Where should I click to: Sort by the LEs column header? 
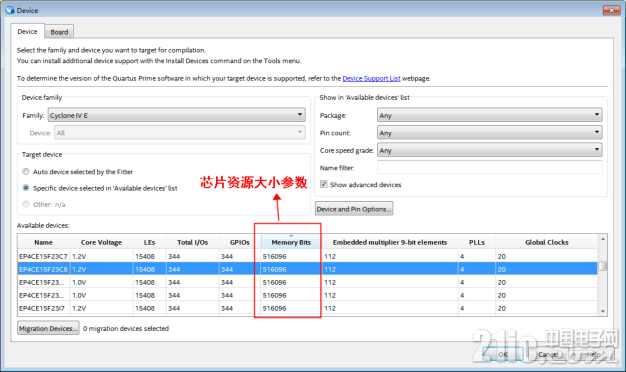[x=150, y=242]
